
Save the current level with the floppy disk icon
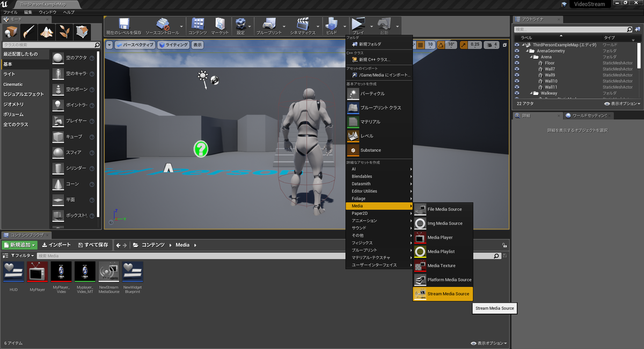click(124, 24)
